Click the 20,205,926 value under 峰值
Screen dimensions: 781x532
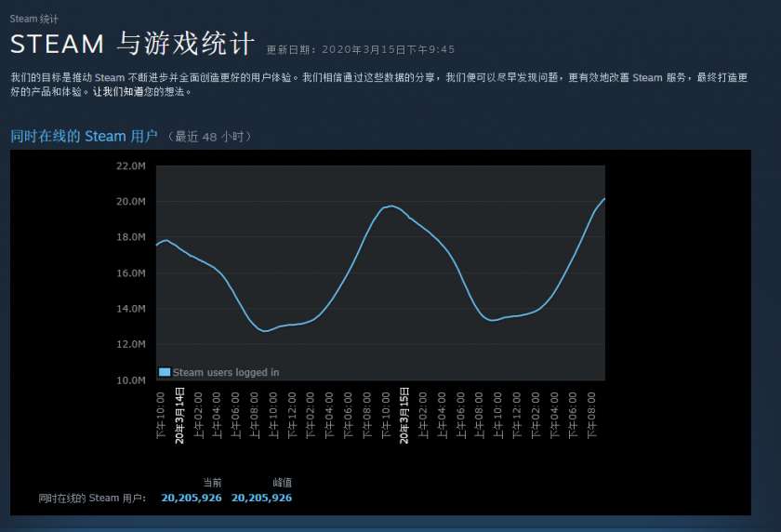click(x=261, y=499)
